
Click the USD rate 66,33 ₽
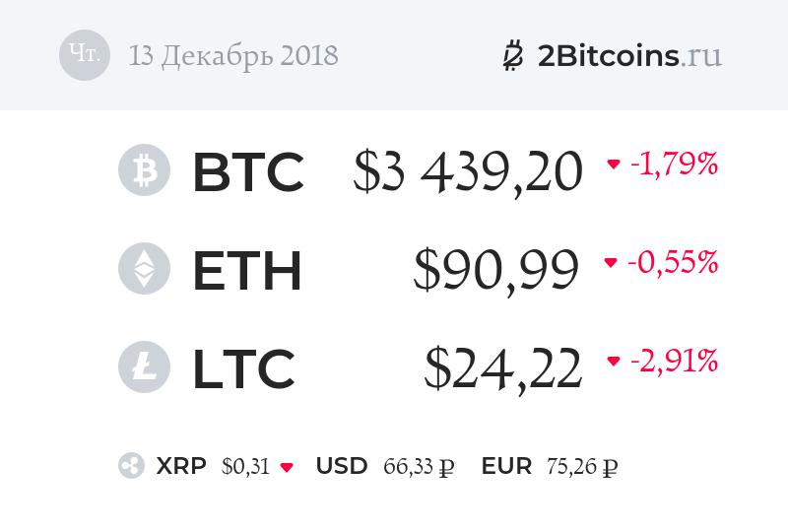[420, 466]
